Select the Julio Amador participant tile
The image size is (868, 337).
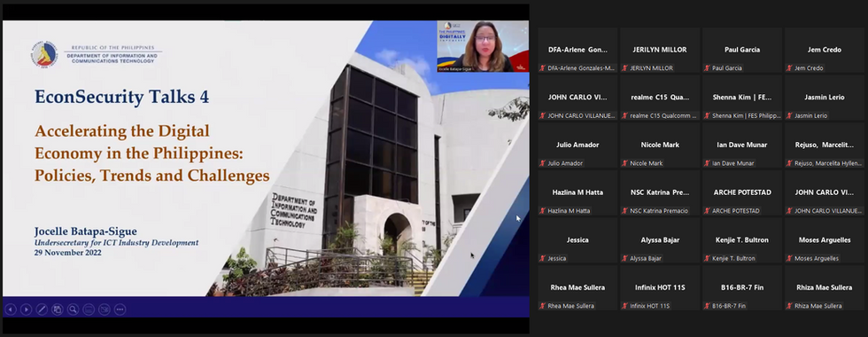(577, 145)
